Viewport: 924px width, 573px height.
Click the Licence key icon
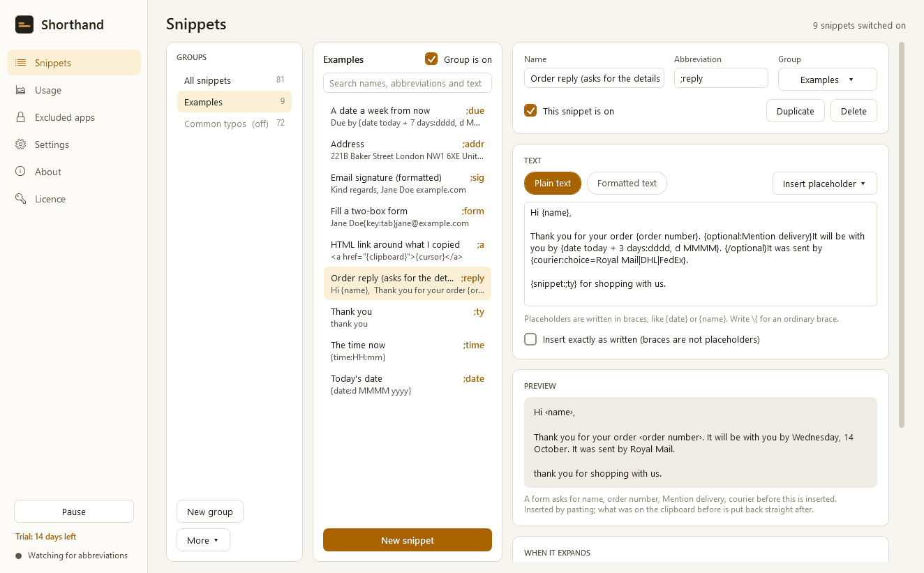[x=21, y=199]
